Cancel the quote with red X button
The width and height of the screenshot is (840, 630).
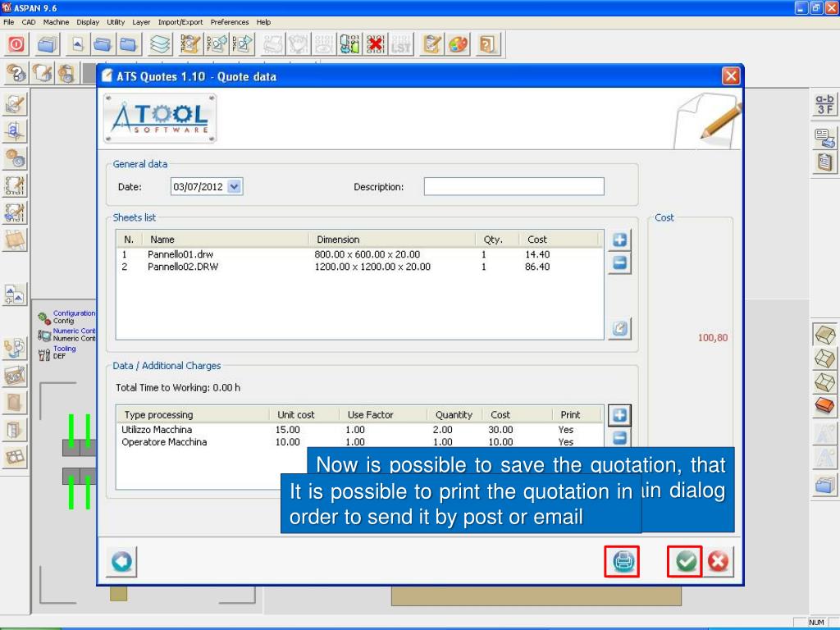(x=718, y=561)
